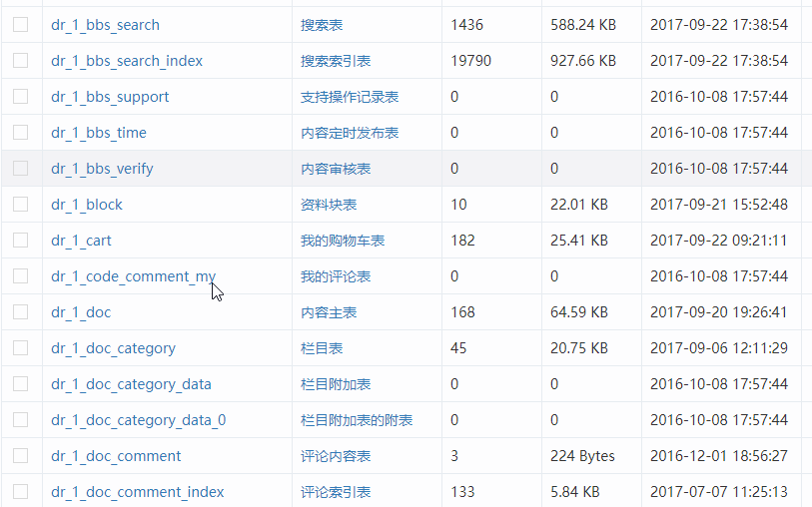Click the 588.24 KB size cell

pos(583,25)
